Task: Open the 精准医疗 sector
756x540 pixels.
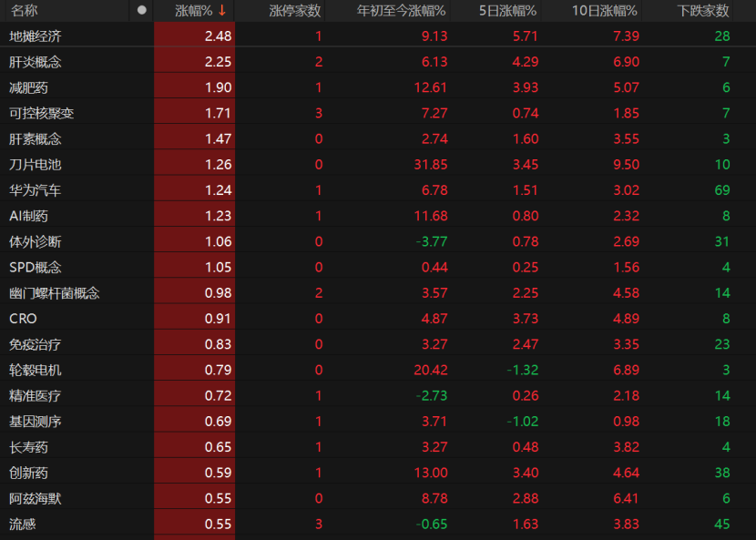Action: point(378,395)
